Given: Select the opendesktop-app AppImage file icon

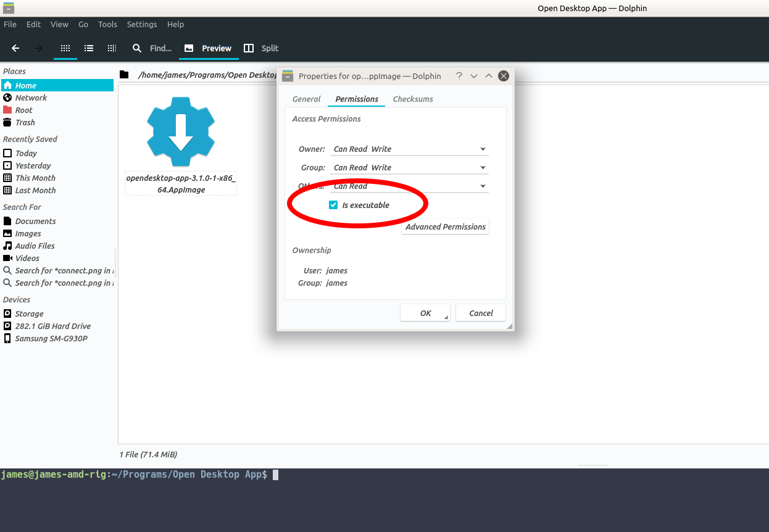Looking at the screenshot, I should (x=181, y=131).
